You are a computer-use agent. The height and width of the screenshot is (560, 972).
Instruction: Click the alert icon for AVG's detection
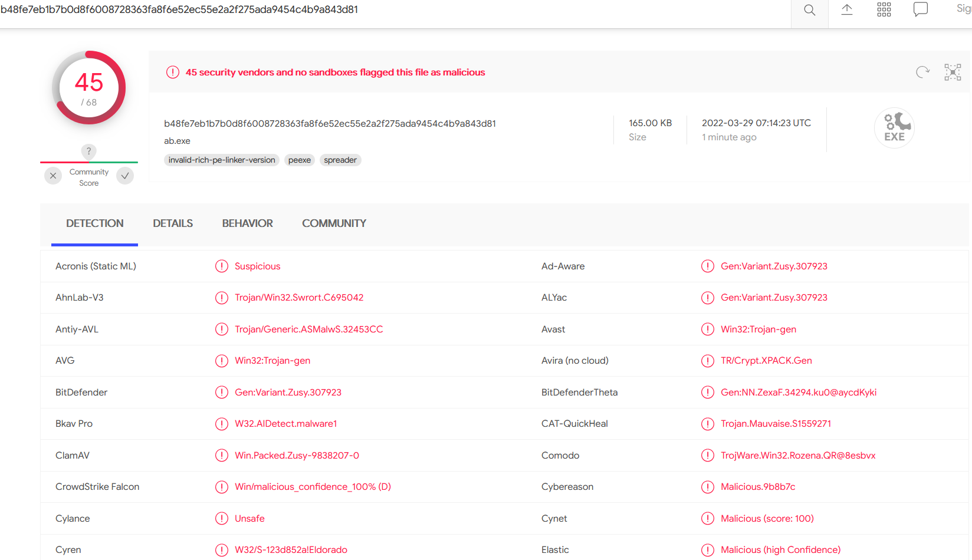(x=222, y=361)
